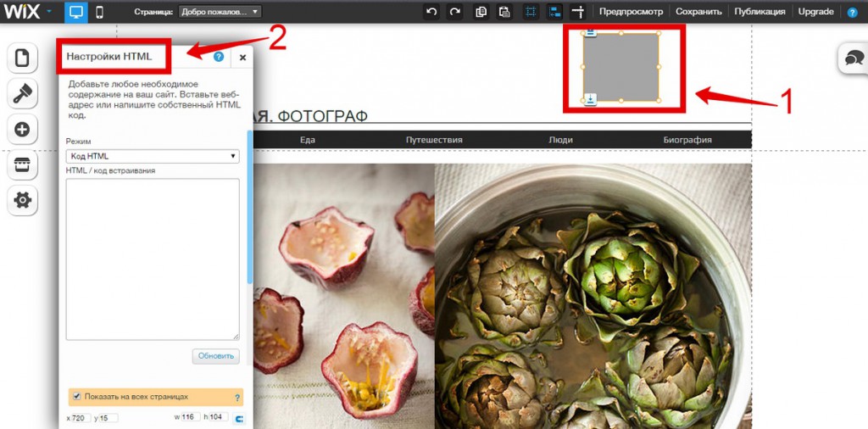Open the Add elements plus panel
The height and width of the screenshot is (429, 868).
[x=22, y=130]
